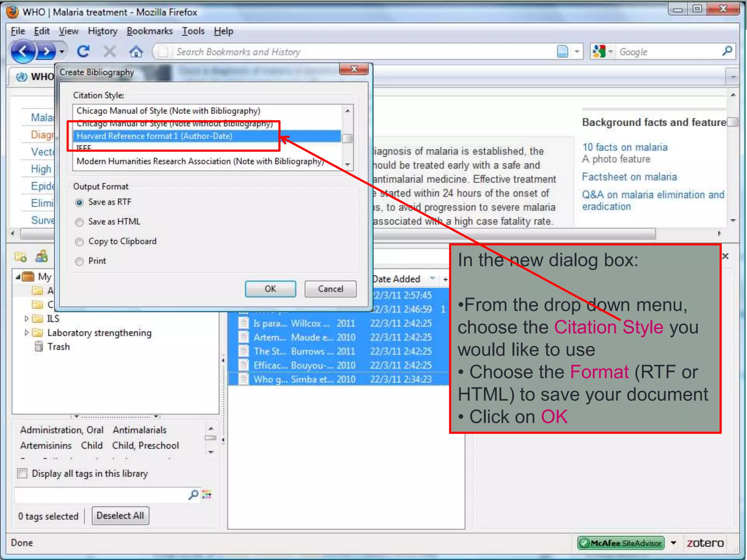Select the 'The St... Burrows ... 2011' item

click(x=338, y=351)
